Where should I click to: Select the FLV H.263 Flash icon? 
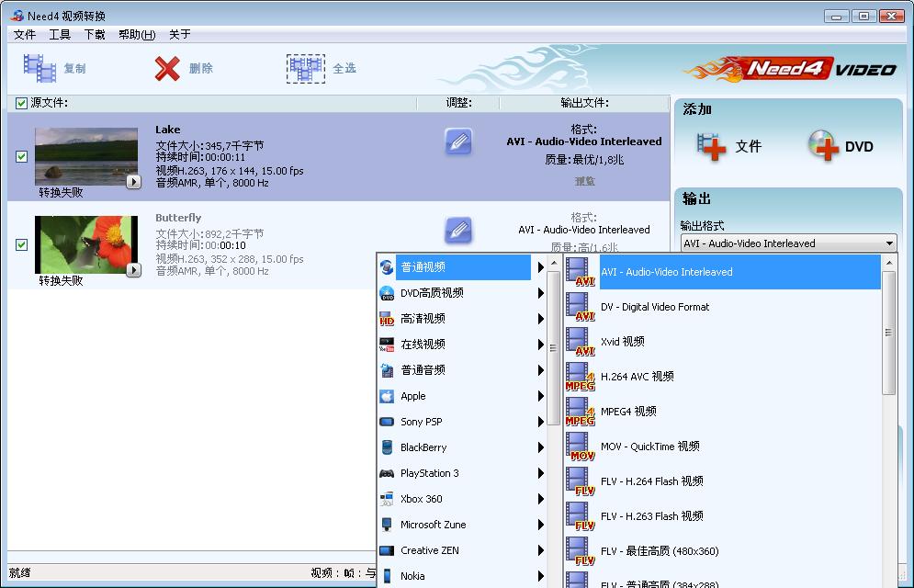tap(580, 517)
